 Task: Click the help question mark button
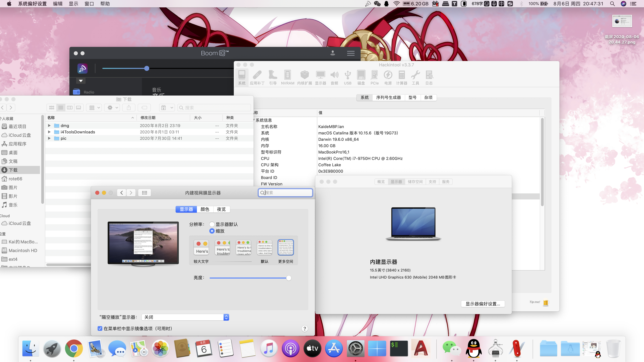coord(305,329)
